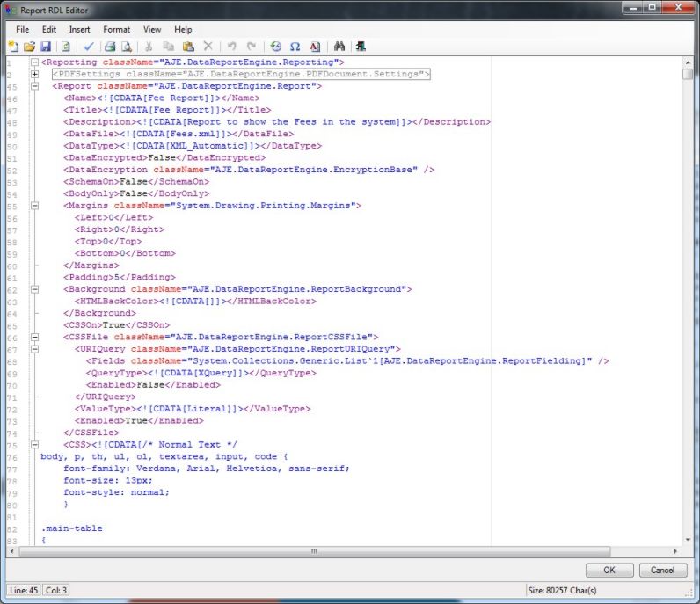The height and width of the screenshot is (604, 700).
Task: Click the vertical scrollbar down arrow
Action: click(688, 539)
